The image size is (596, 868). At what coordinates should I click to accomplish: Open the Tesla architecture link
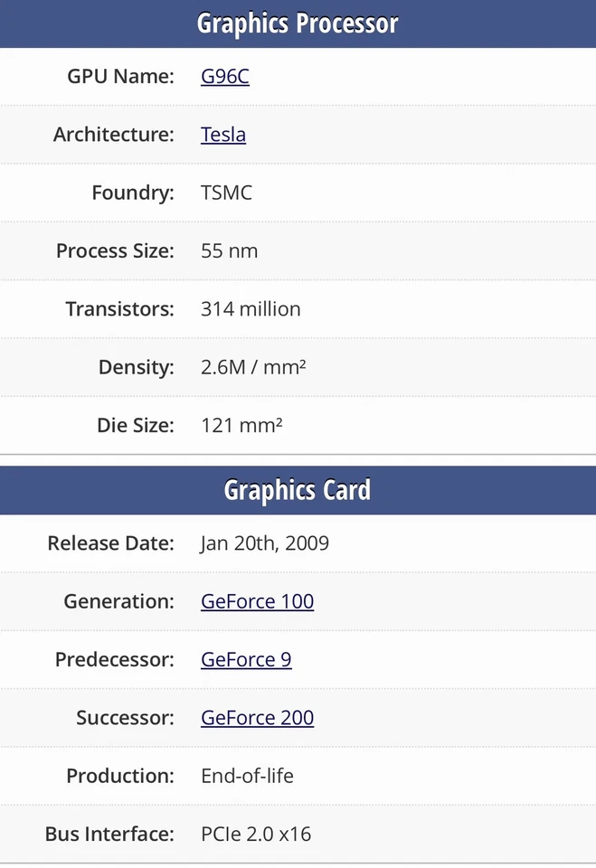(x=222, y=135)
